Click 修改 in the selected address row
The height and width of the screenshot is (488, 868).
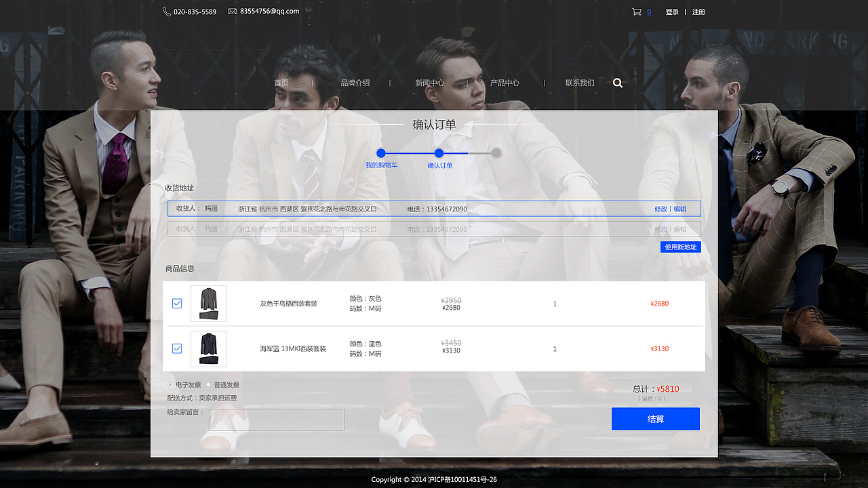pyautogui.click(x=660, y=209)
